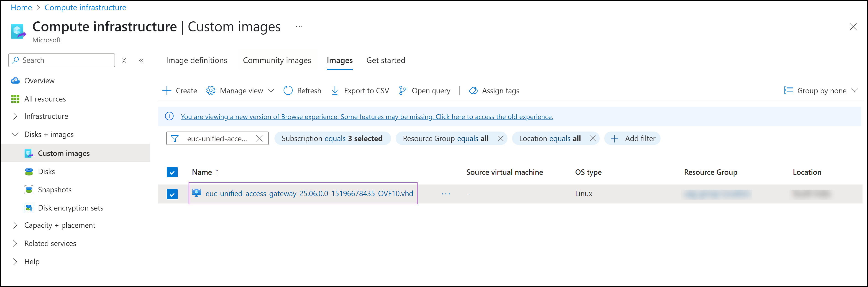Remove the Location filter

[x=593, y=138]
